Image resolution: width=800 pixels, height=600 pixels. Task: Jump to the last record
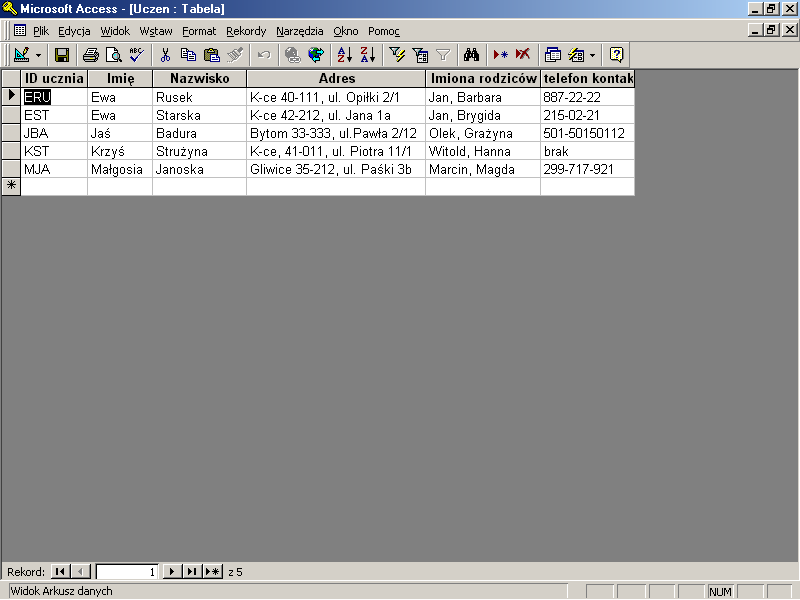tap(191, 572)
